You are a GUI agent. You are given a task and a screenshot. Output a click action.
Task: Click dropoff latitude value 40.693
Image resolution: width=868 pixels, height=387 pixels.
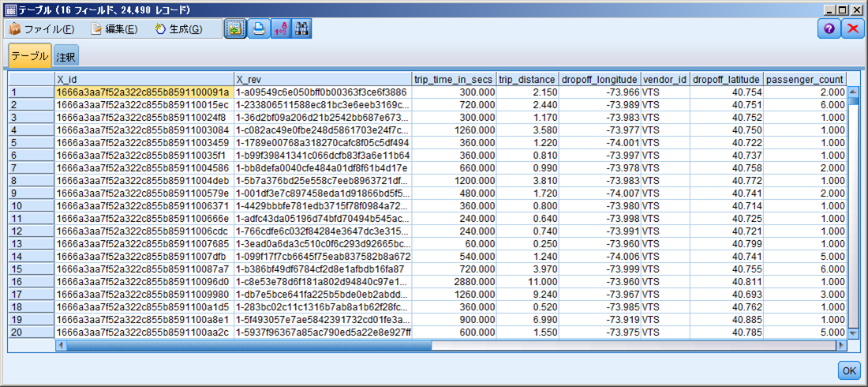click(x=727, y=294)
